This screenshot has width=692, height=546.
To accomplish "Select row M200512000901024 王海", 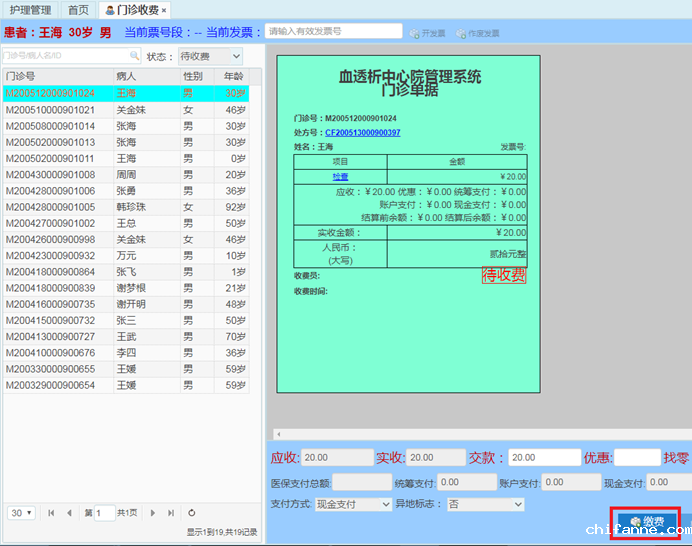I will pyautogui.click(x=126, y=93).
